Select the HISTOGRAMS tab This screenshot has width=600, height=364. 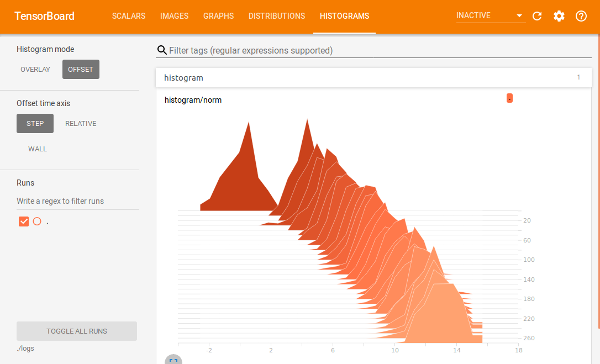pyautogui.click(x=344, y=16)
